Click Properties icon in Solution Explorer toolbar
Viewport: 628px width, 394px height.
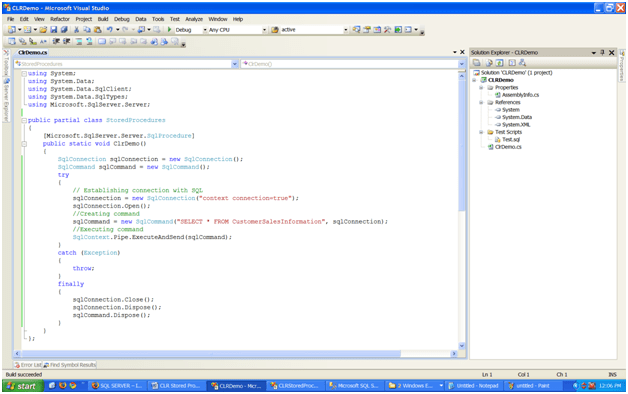[x=477, y=62]
